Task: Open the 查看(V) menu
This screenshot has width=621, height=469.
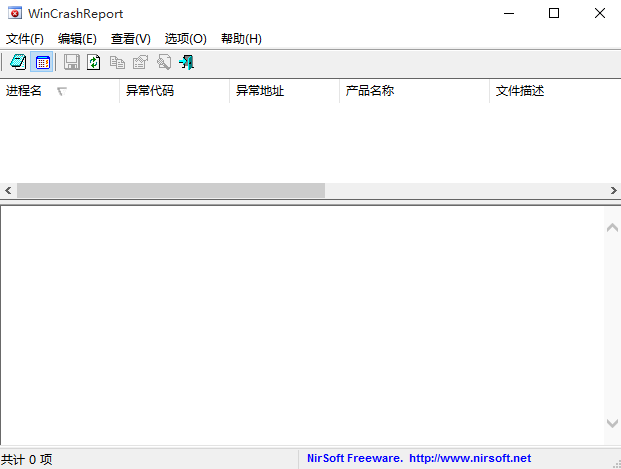Action: 131,39
